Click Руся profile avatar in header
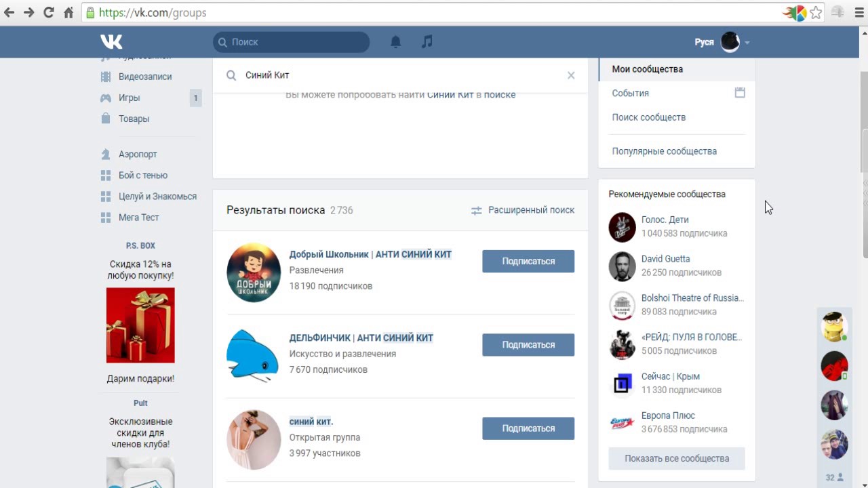Viewport: 868px width, 488px height. pos(730,42)
